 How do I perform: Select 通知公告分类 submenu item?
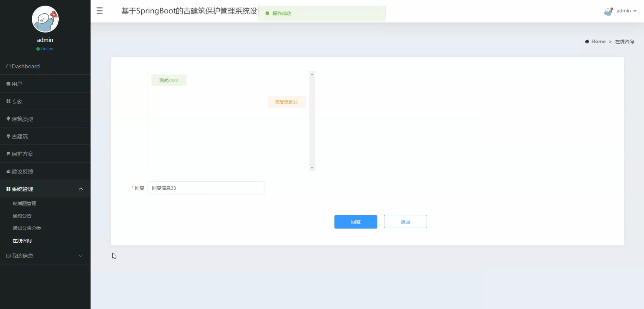27,228
